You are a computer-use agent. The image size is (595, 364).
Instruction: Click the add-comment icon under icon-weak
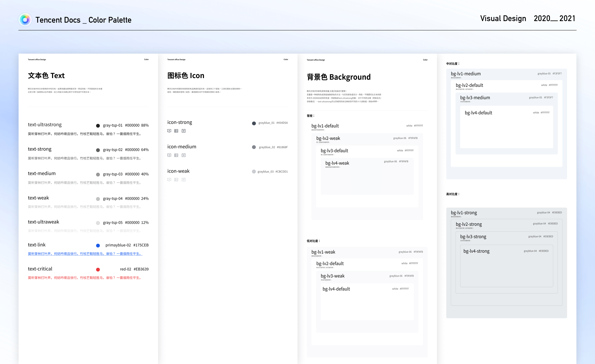click(169, 180)
